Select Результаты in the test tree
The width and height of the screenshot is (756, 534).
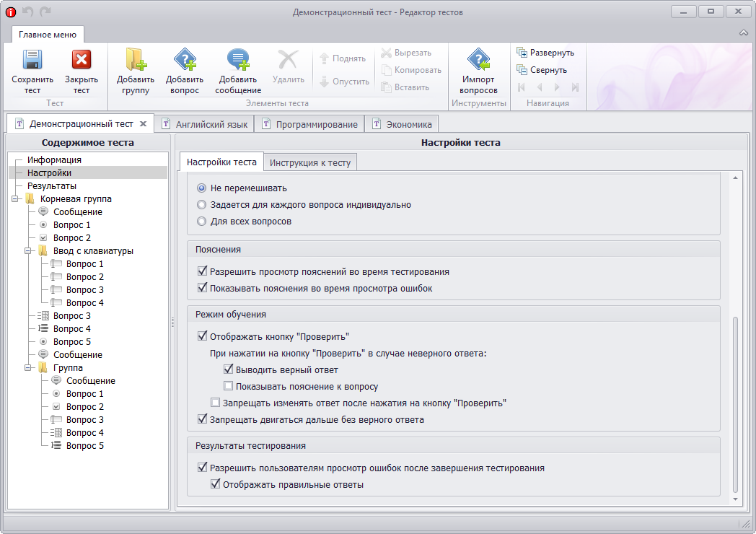pyautogui.click(x=52, y=185)
